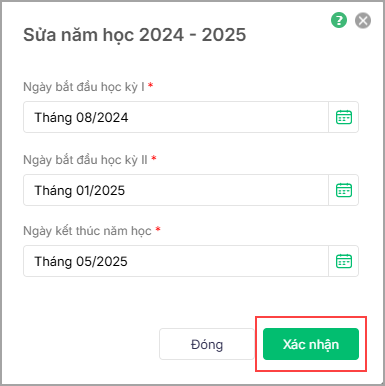Click the 'Ngày bắt đầu học kỳ I' label
The image size is (385, 386).
(x=84, y=87)
